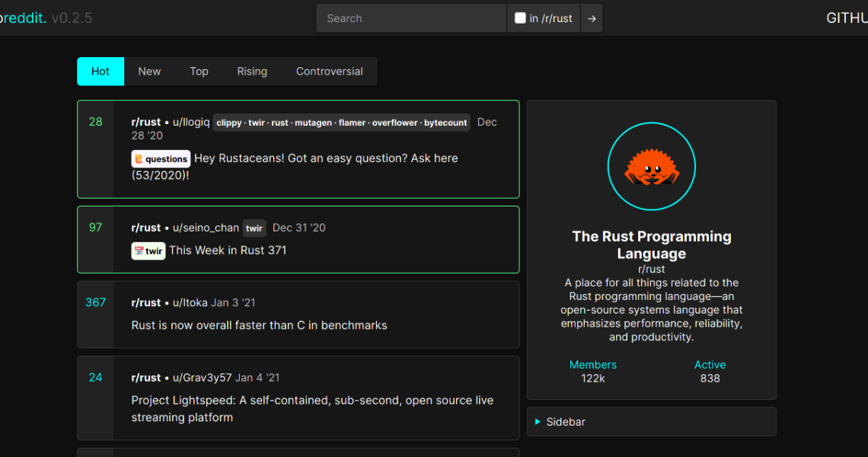Screen dimensions: 868x457
Task: Open u/seino_chan user profile
Action: pos(206,228)
